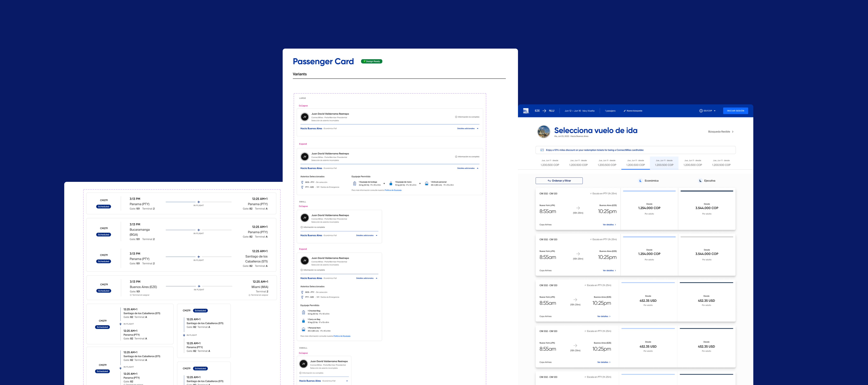
Task: Click the card icon in the ConnectMiles discount banner
Action: 542,150
